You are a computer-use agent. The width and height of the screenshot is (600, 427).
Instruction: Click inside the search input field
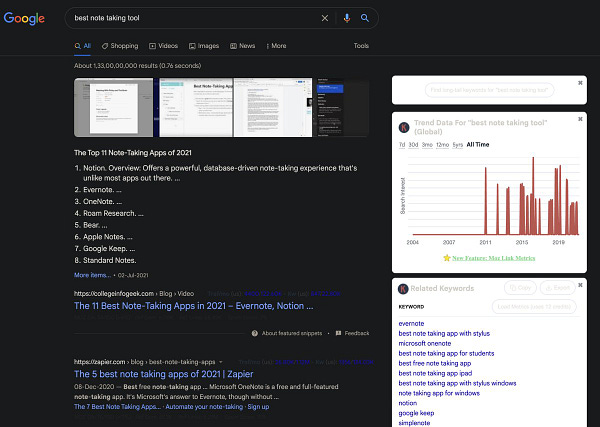[x=191, y=18]
